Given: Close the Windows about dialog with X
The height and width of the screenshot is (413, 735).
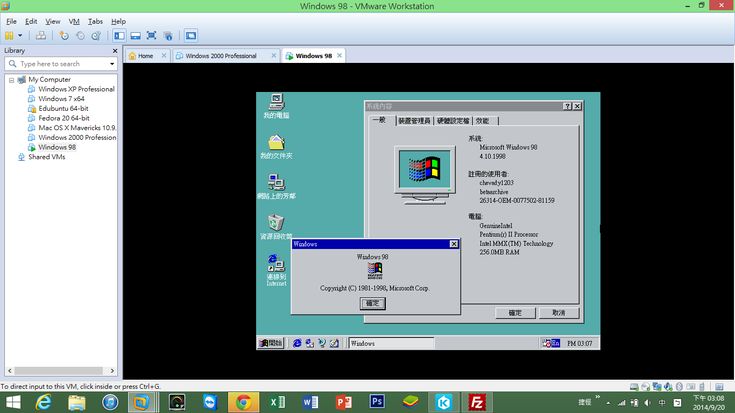Looking at the screenshot, I should [x=454, y=244].
